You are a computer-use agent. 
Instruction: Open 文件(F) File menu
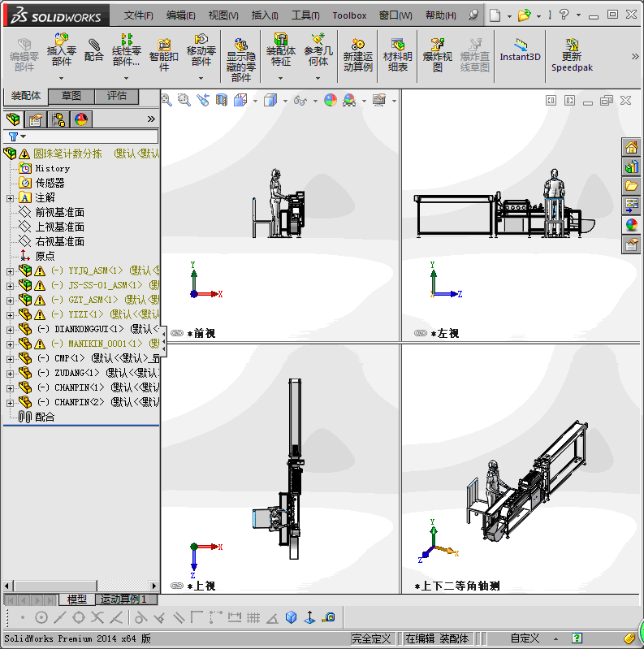click(x=138, y=15)
